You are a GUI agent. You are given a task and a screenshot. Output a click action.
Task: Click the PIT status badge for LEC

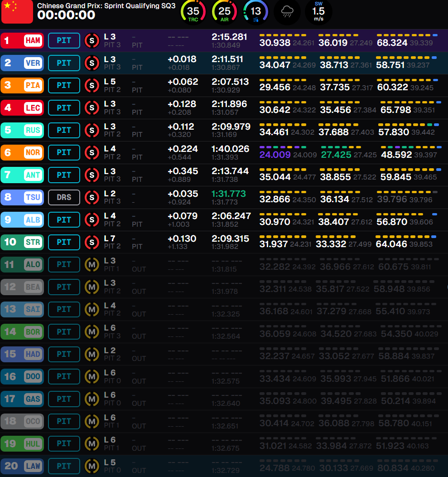[64, 108]
